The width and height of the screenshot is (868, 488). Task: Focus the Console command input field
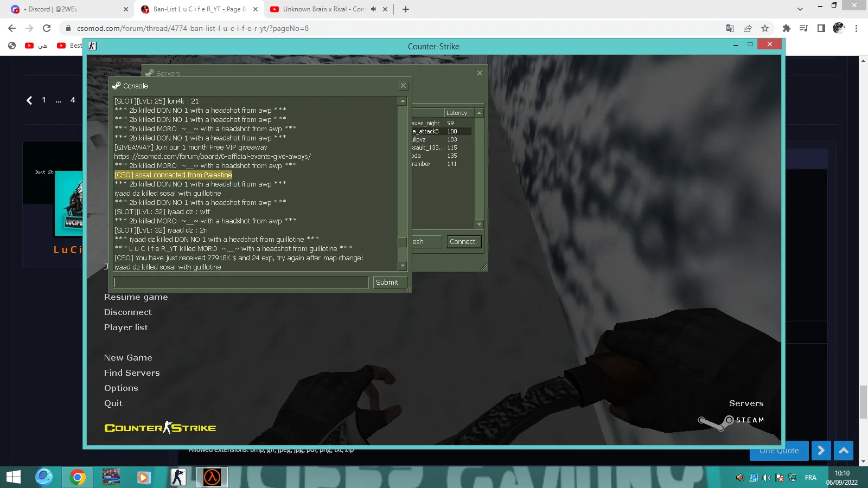point(241,282)
